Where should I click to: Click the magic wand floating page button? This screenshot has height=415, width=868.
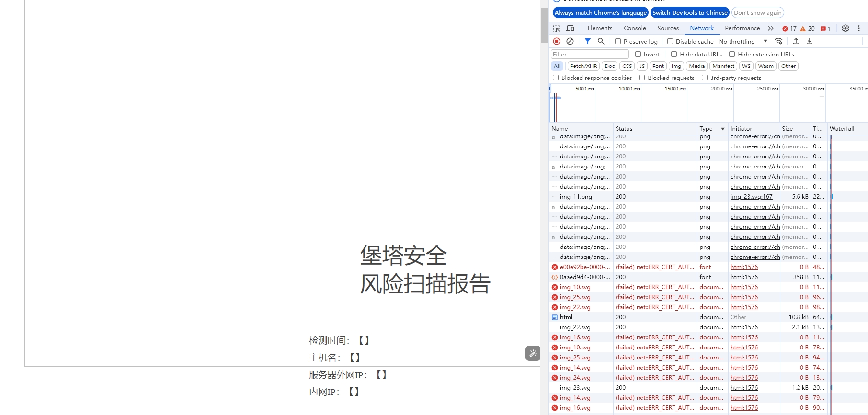(x=533, y=353)
